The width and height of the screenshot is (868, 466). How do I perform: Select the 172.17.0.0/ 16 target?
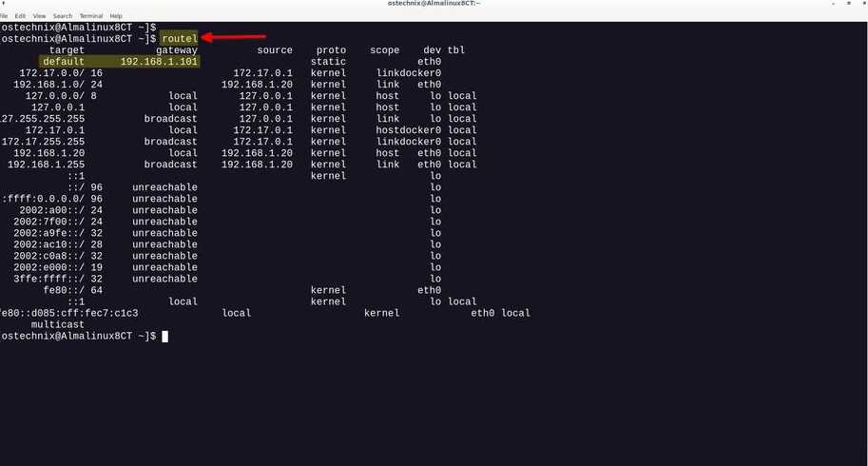pyautogui.click(x=61, y=73)
